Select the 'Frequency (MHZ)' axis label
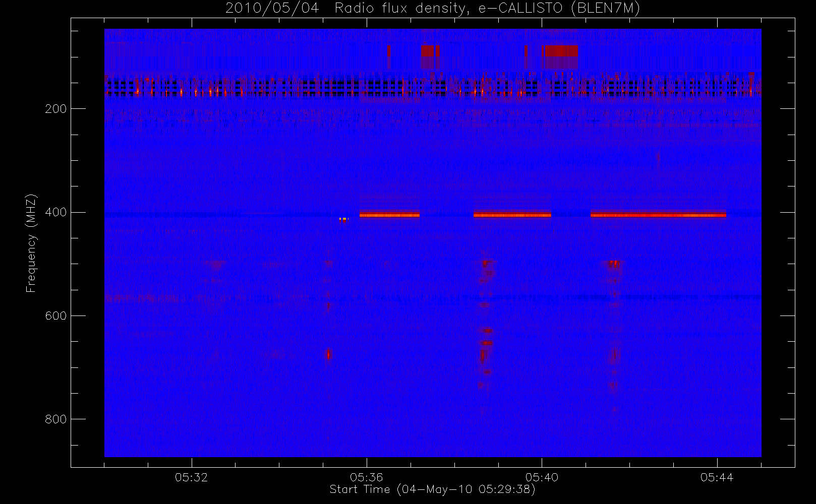 pos(31,243)
